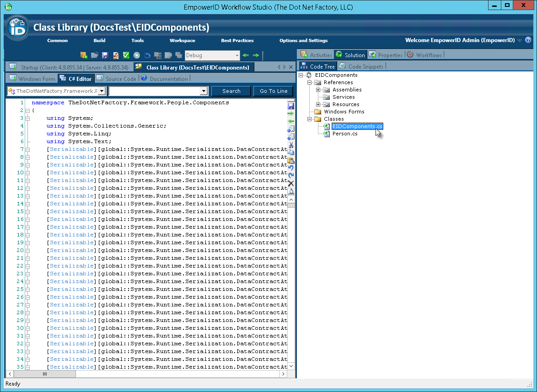The image size is (537, 392).
Task: Save the project via the disk icon
Action: [105, 55]
